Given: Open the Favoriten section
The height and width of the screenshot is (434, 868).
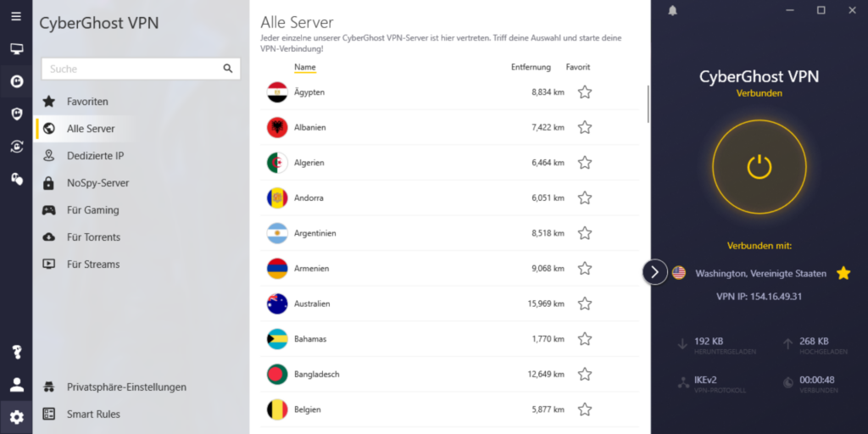Looking at the screenshot, I should tap(87, 102).
